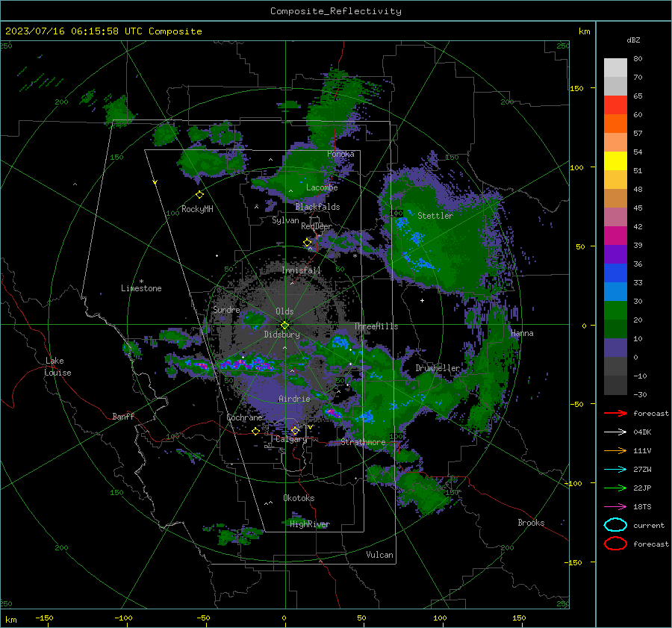The height and width of the screenshot is (628, 672).
Task: Click the cyan current ellipse icon
Action: (x=615, y=525)
